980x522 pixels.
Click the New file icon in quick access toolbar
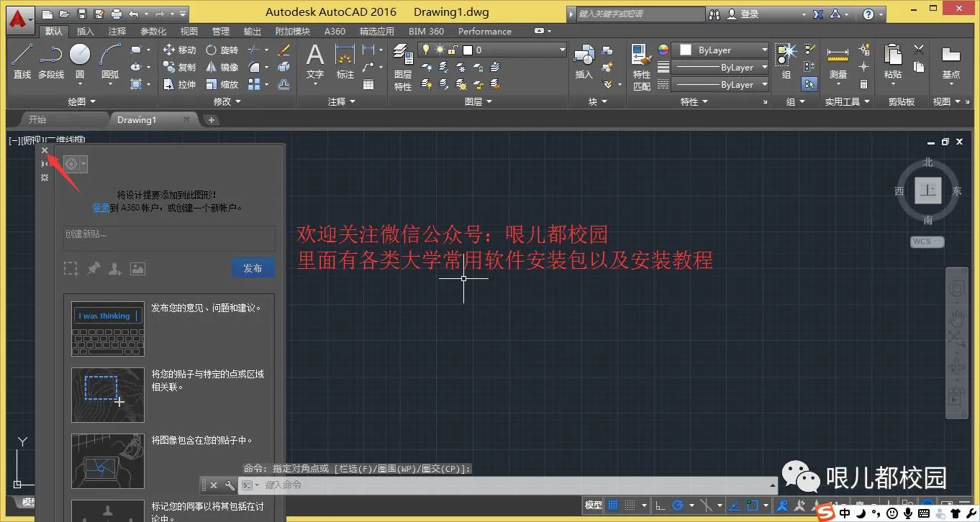point(47,14)
